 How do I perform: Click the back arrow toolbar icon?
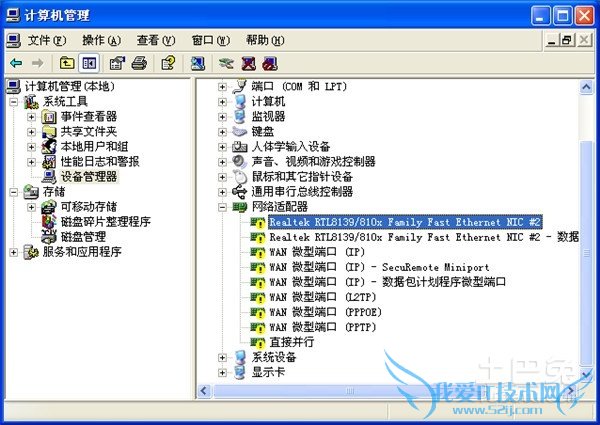click(16, 63)
